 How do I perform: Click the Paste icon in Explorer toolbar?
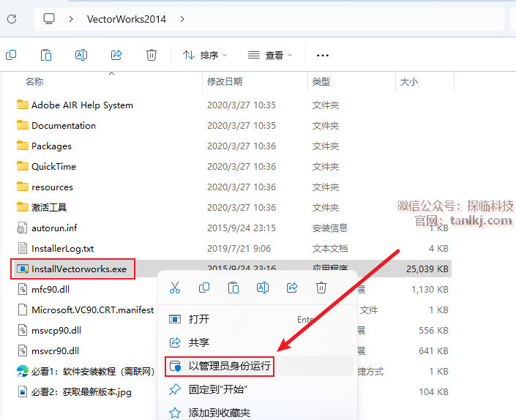point(46,55)
